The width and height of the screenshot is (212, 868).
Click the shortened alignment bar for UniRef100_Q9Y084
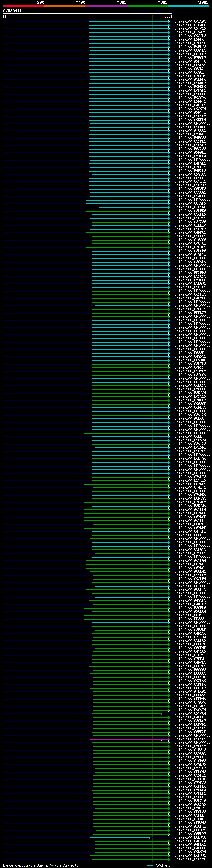[127, 714]
